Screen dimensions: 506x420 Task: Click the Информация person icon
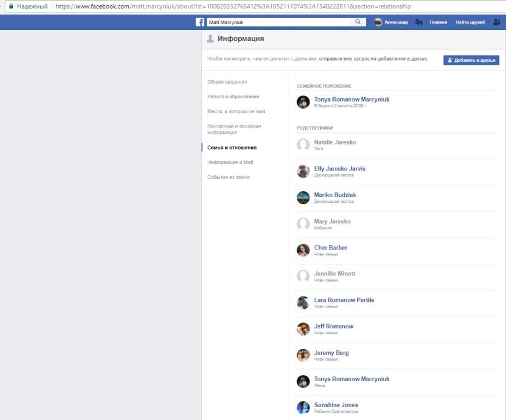point(210,39)
